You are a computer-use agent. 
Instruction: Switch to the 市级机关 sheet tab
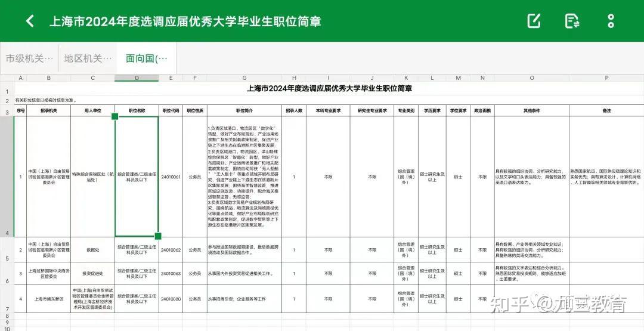pyautogui.click(x=30, y=58)
